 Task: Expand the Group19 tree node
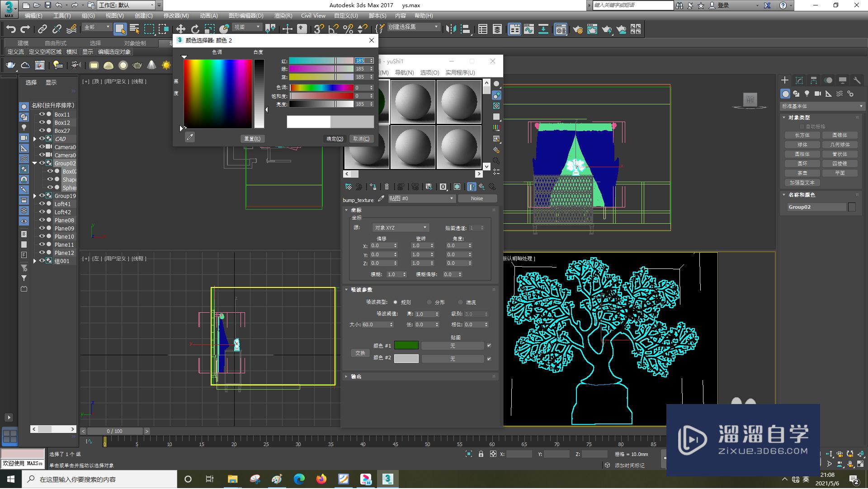[35, 196]
